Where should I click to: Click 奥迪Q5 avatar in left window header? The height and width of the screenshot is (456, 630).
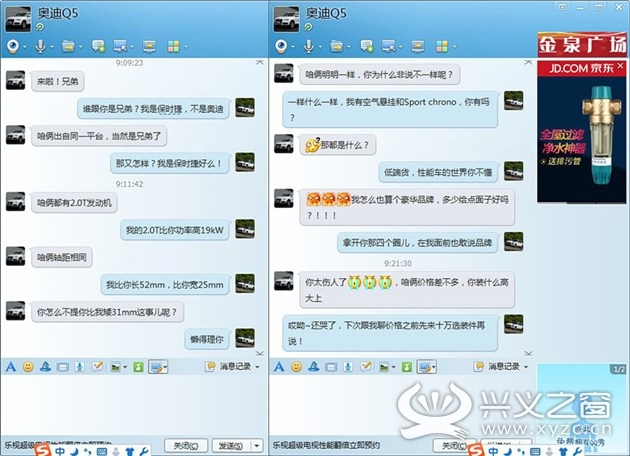tap(18, 18)
